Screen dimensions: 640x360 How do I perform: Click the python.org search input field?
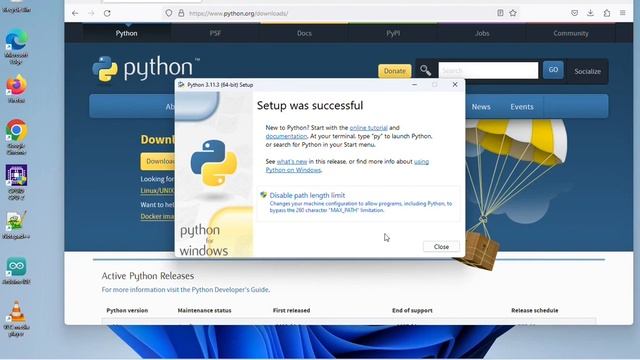click(x=488, y=70)
